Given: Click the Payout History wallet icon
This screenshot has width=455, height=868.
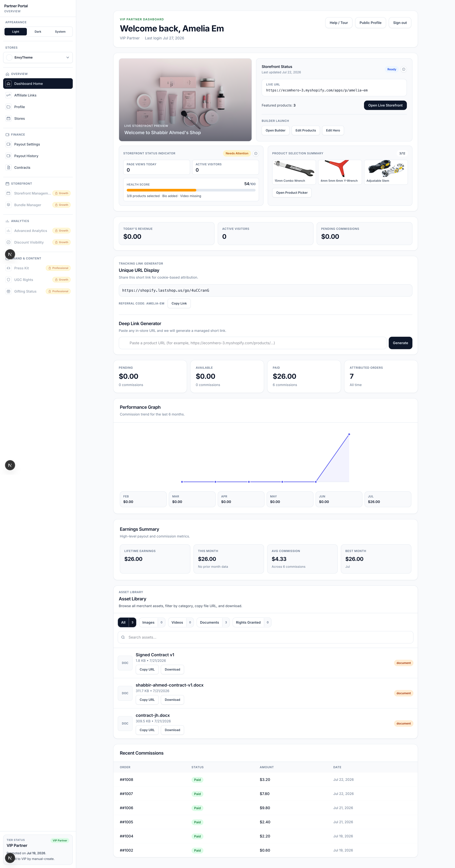Looking at the screenshot, I should point(9,156).
